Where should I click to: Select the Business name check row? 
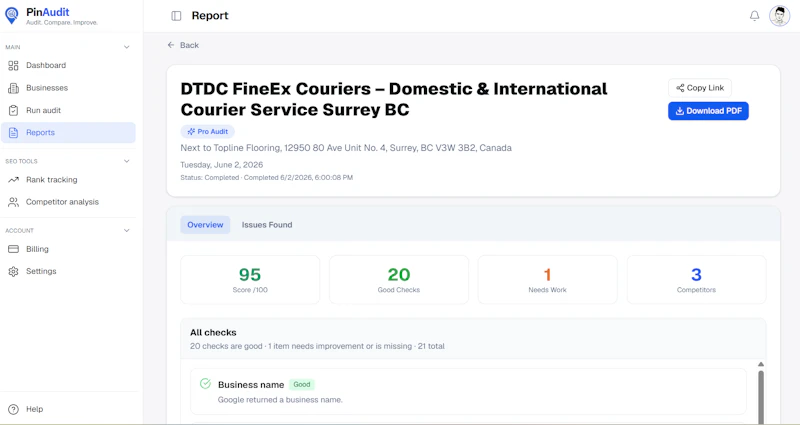(468, 391)
